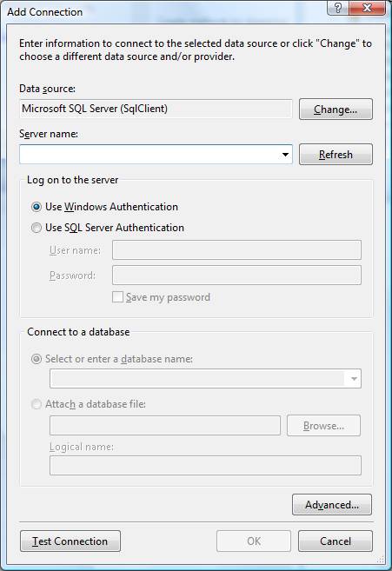
Task: Expand the Server name dropdown arrow
Action: pos(285,155)
